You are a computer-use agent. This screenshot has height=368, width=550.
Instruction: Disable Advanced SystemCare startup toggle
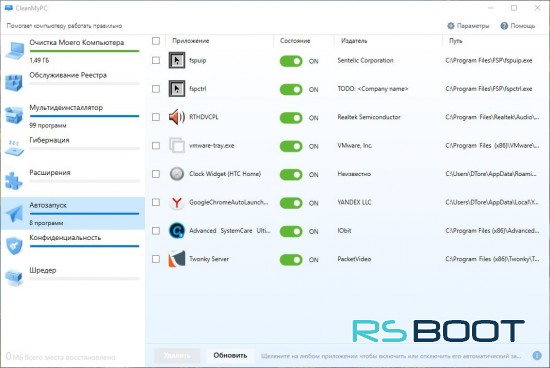(x=291, y=232)
